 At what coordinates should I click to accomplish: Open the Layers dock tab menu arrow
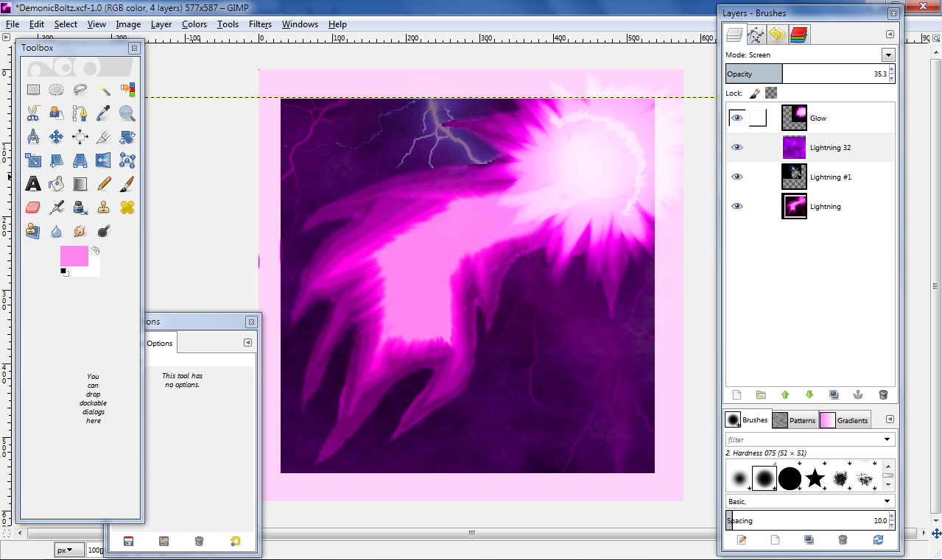[x=890, y=34]
